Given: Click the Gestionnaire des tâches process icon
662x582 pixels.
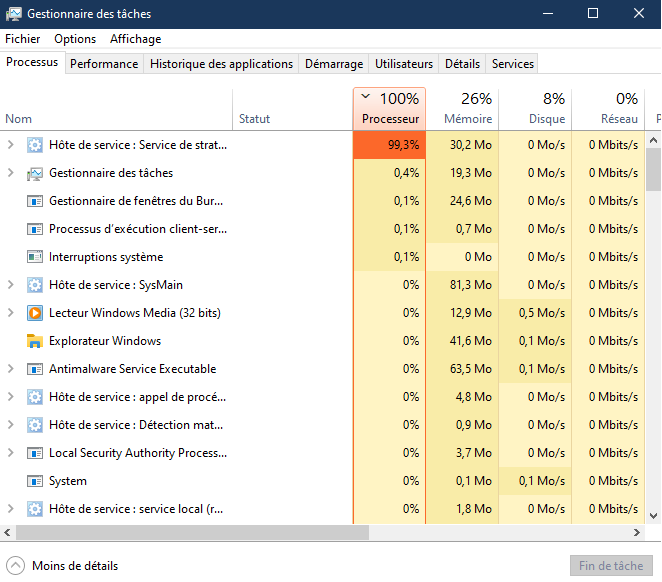Looking at the screenshot, I should click(35, 173).
